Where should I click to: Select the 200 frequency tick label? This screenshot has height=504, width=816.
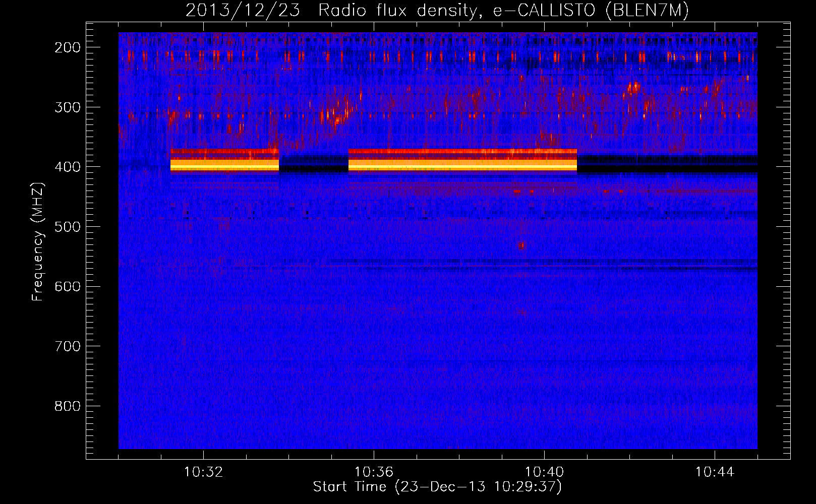click(68, 47)
